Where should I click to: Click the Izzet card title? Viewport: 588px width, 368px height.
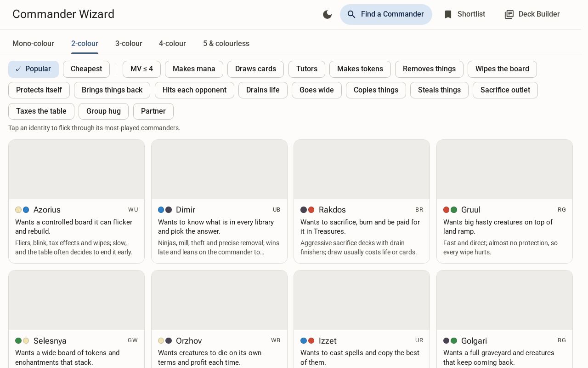(x=328, y=341)
